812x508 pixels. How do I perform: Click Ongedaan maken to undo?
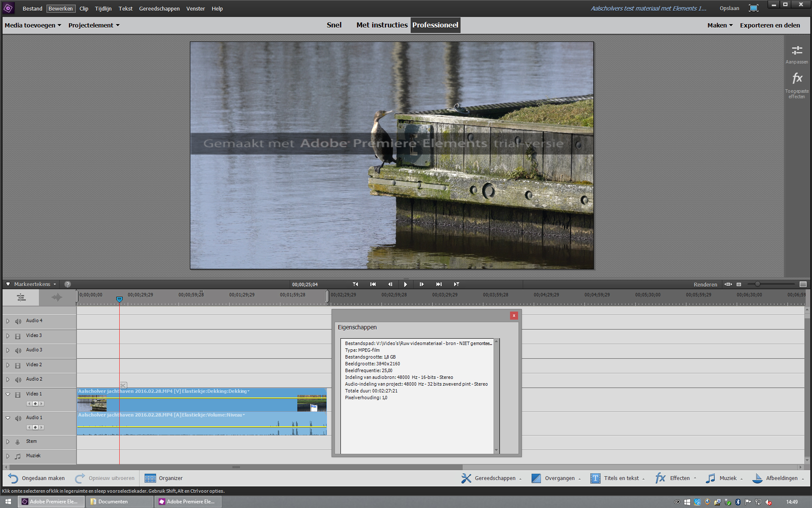[36, 478]
